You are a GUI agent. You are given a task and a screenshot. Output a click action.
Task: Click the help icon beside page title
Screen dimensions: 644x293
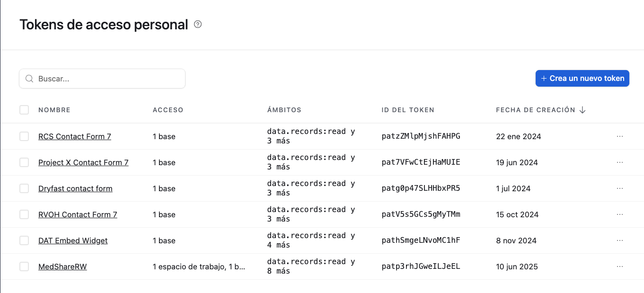(x=198, y=25)
